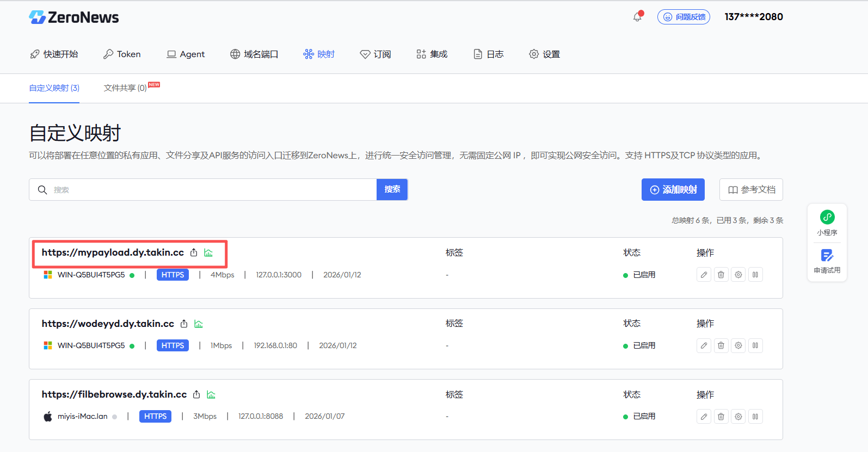Open the 设置 menu item
The image size is (868, 452).
coord(544,54)
